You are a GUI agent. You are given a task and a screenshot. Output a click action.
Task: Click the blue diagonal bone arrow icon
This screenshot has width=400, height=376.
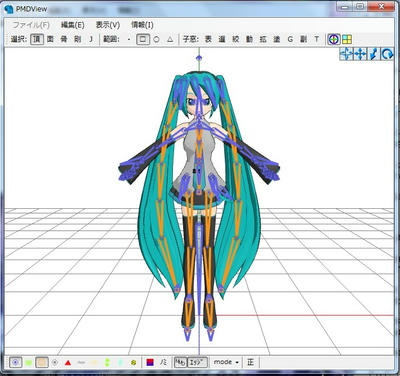(x=374, y=54)
